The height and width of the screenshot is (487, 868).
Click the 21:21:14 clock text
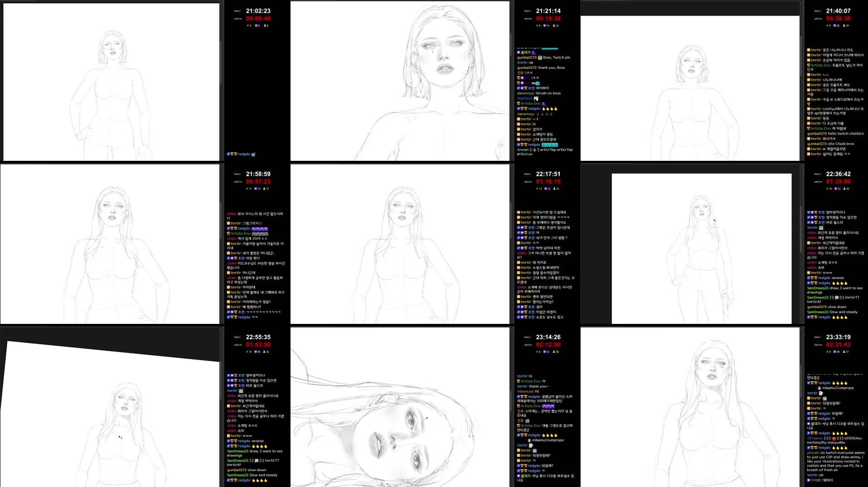[x=548, y=11]
